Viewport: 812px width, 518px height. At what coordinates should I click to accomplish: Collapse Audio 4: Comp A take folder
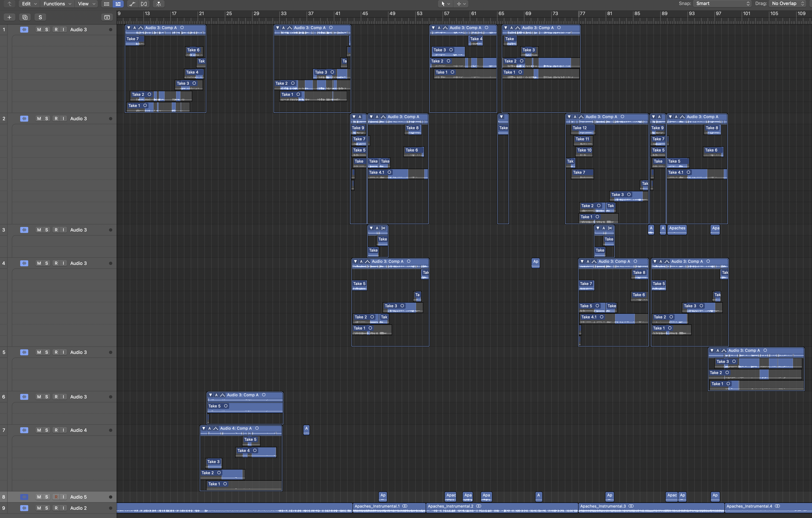[204, 428]
